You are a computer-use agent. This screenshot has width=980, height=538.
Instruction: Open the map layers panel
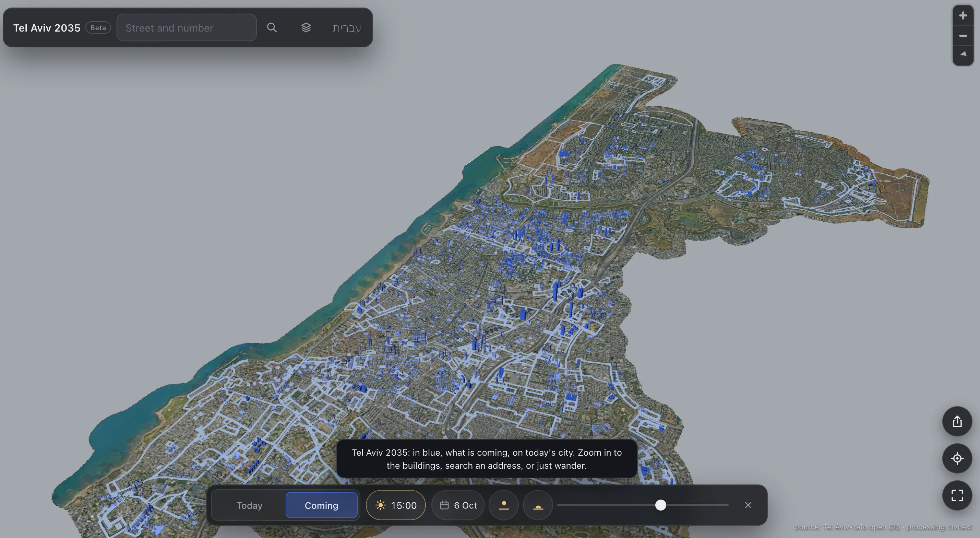tap(306, 27)
